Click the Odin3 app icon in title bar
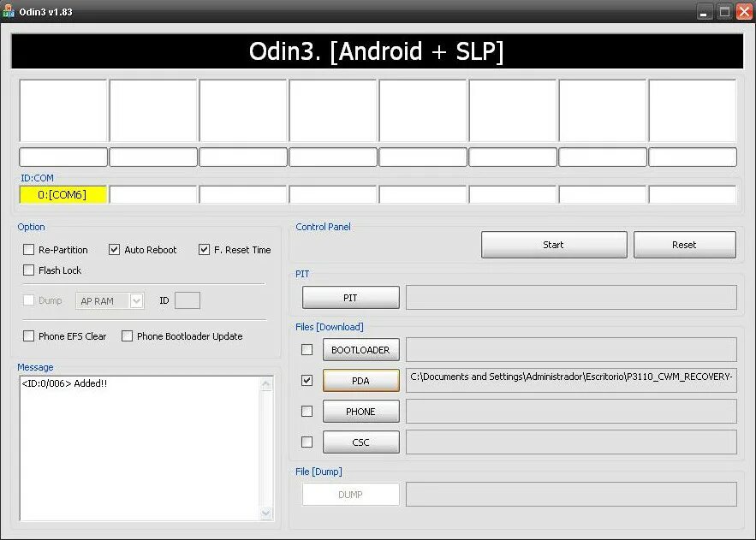This screenshot has width=756, height=540. 9,11
